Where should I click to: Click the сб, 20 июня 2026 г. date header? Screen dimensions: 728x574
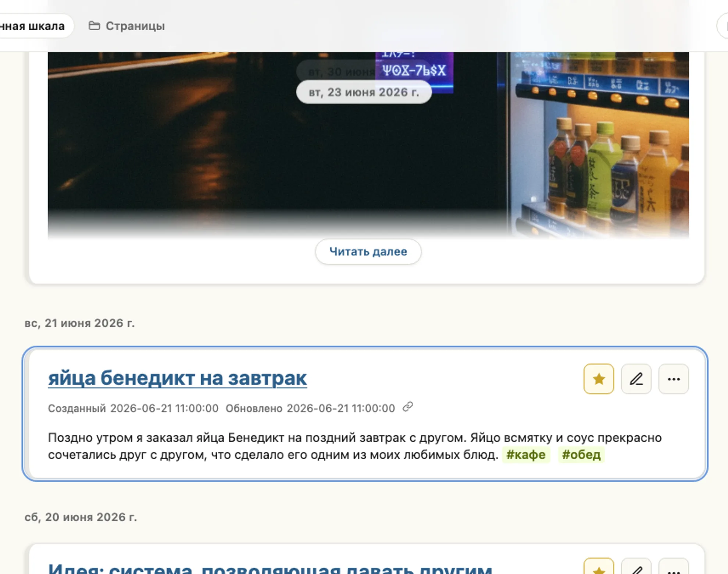click(81, 517)
